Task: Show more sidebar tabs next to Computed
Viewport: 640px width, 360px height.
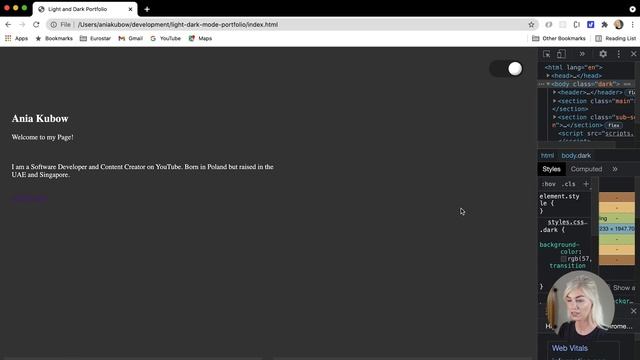Action: pos(615,169)
